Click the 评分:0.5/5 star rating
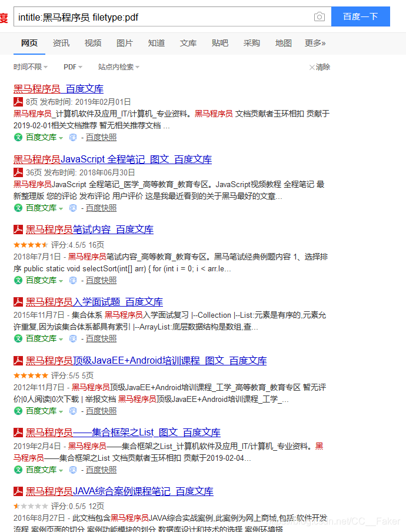 [x=31, y=506]
